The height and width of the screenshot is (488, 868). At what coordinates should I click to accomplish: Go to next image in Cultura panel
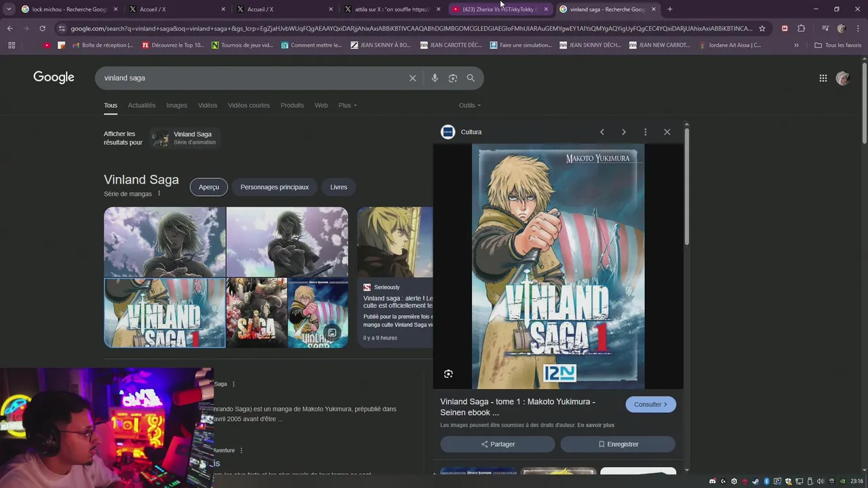624,132
